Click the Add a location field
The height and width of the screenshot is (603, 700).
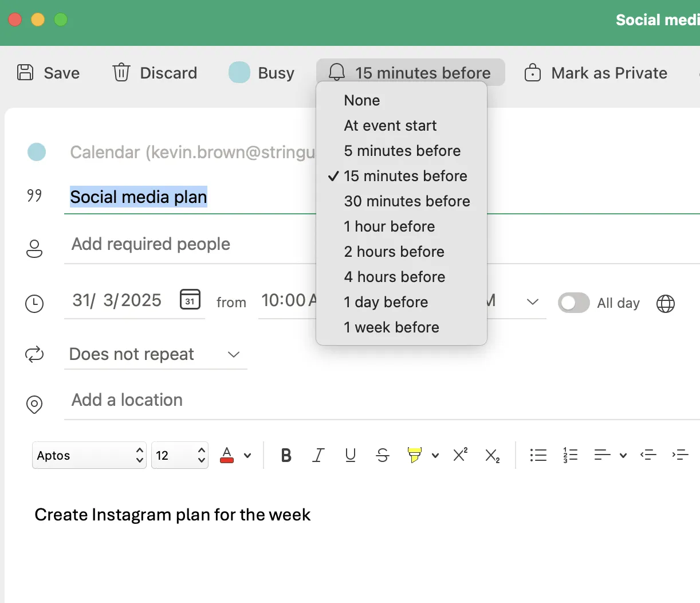pyautogui.click(x=382, y=400)
